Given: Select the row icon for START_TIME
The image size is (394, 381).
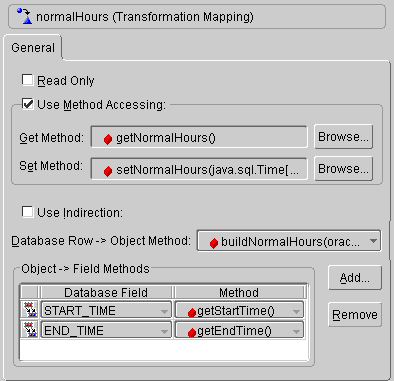Looking at the screenshot, I should (30, 310).
